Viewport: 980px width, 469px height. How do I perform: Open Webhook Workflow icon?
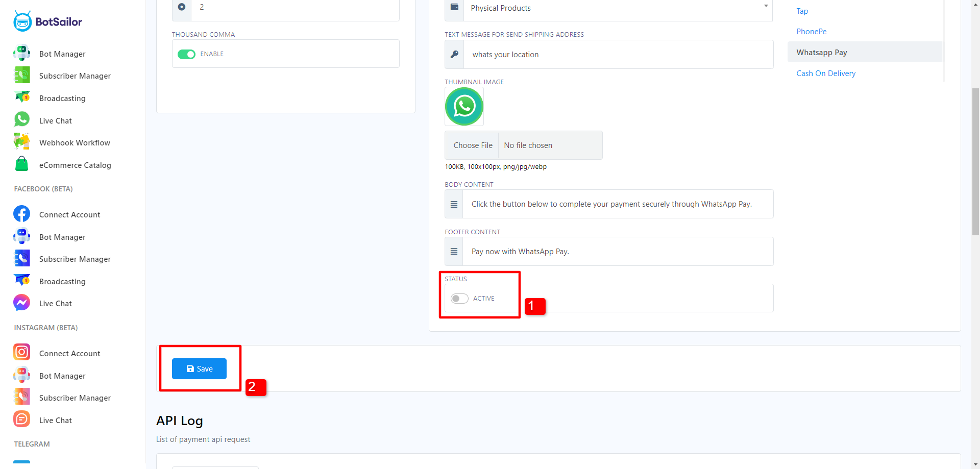(22, 142)
